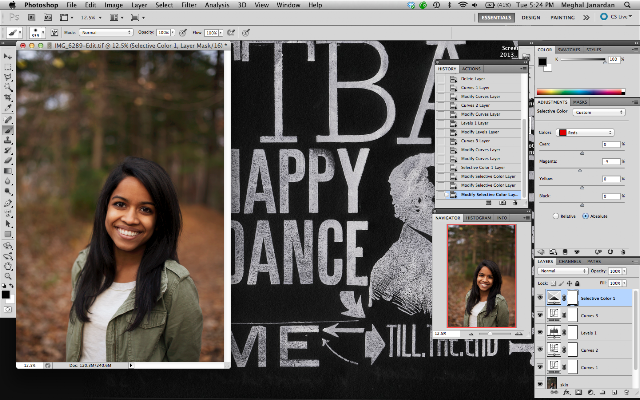Click the Cyan slider handle
The width and height of the screenshot is (640, 400).
click(582, 153)
